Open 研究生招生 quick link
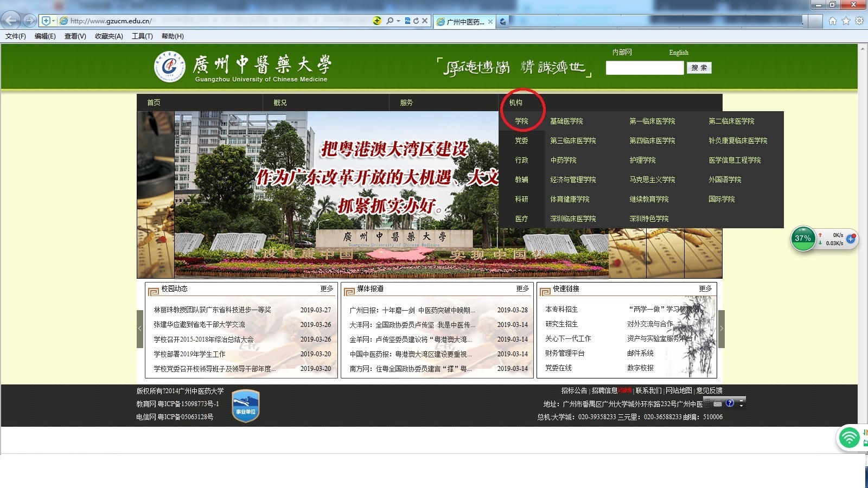Viewport: 868px width, 488px height. (x=561, y=324)
